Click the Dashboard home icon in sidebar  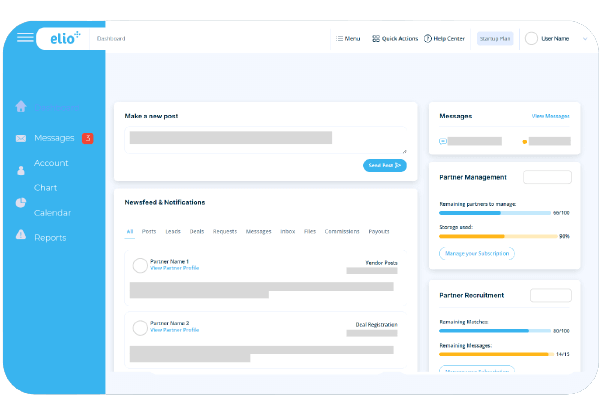21,106
